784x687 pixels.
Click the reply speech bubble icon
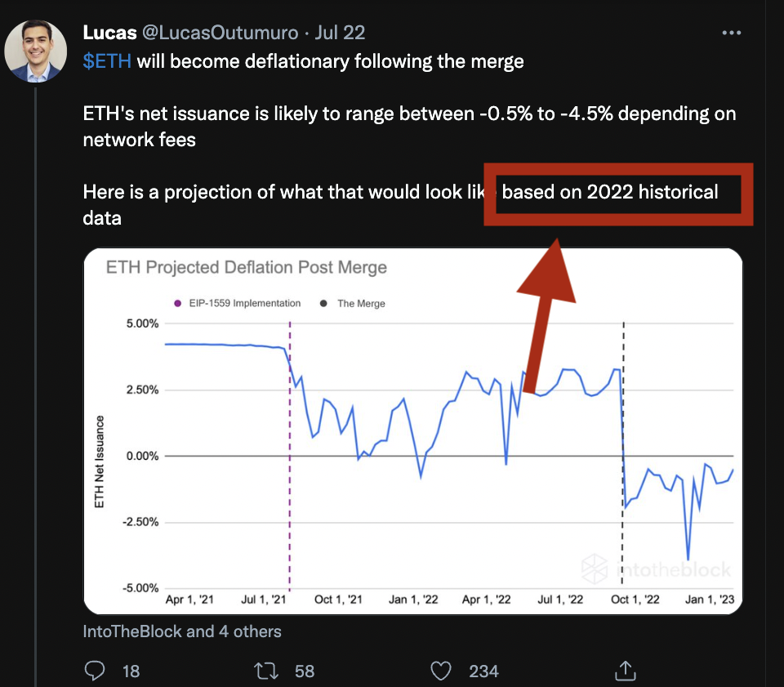[x=96, y=671]
